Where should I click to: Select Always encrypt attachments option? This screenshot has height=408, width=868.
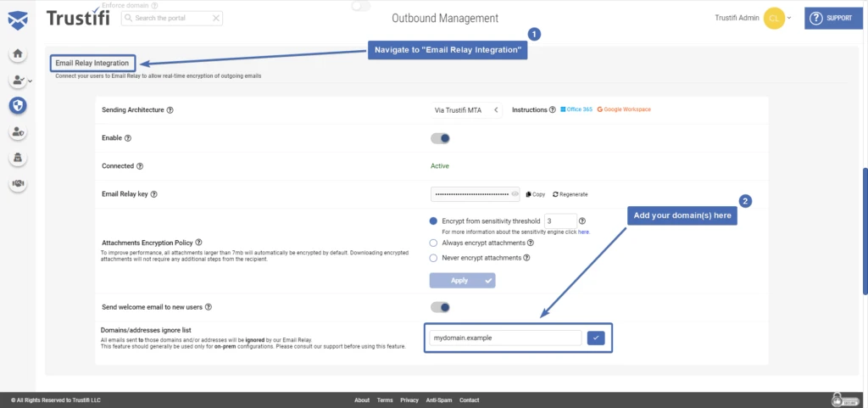click(x=435, y=243)
